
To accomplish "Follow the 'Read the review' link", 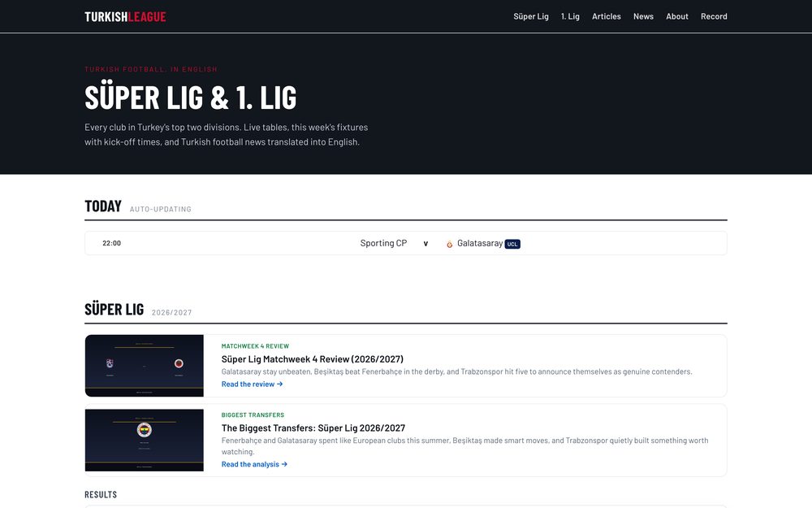I will (x=252, y=384).
